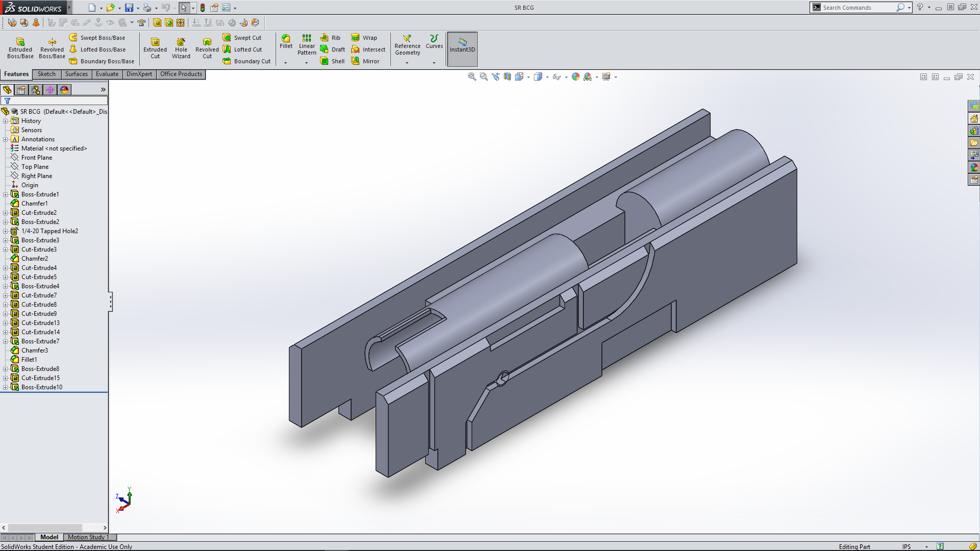Start an Extruded Cut

click(x=155, y=48)
